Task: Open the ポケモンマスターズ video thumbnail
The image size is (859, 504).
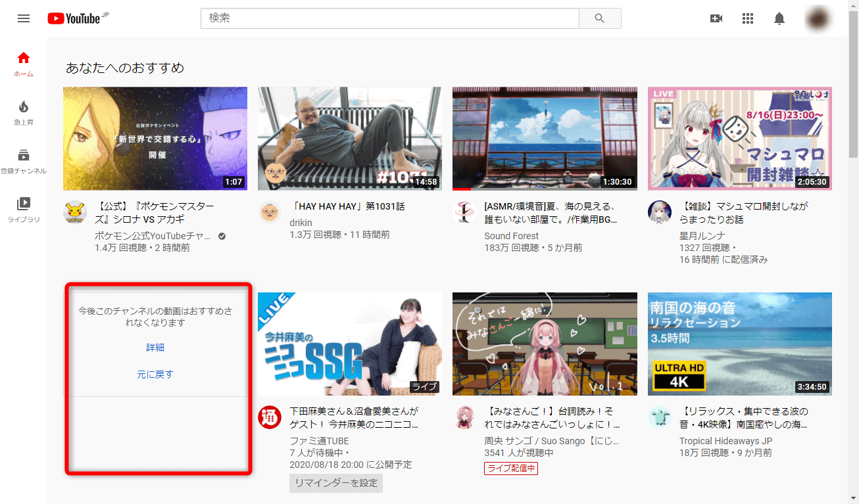Action: [155, 139]
